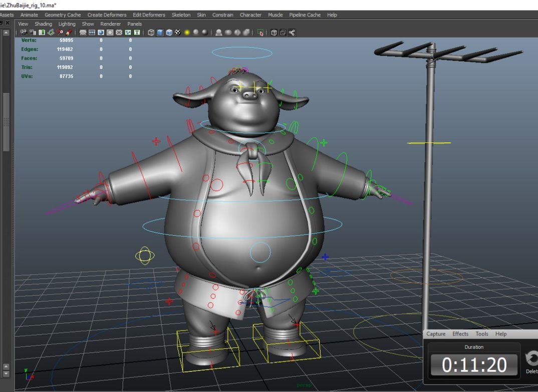This screenshot has height=392, width=538.
Task: Click the left sidebar vertical scrollbar handle
Action: 6,120
